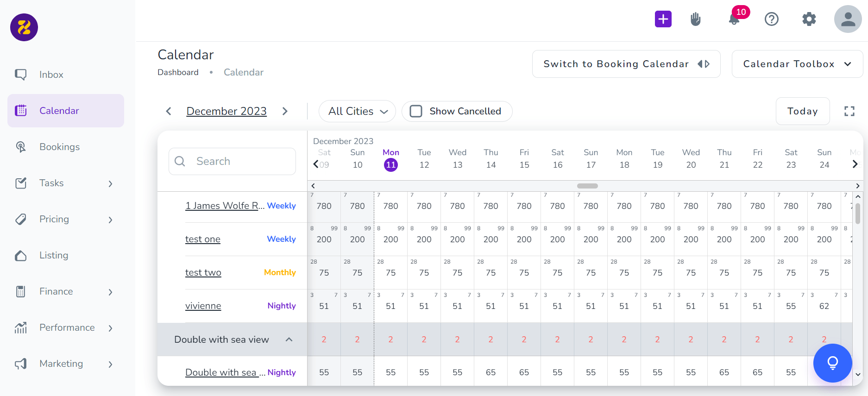This screenshot has height=396, width=868.
Task: Open December 2023 month picker
Action: [226, 111]
